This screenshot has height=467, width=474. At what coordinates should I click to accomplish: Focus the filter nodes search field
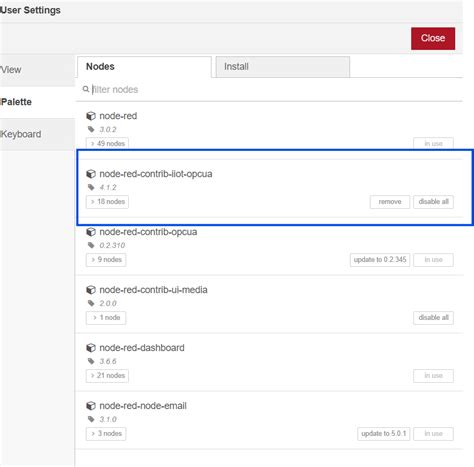(x=269, y=89)
